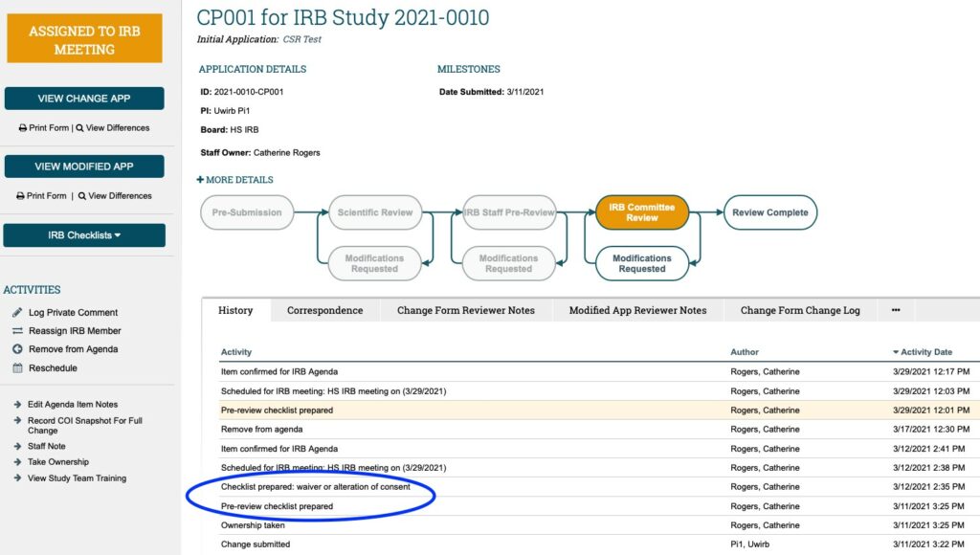Open the overflow tabs ellipsis menu
Viewport: 980px width, 555px height.
pyautogui.click(x=896, y=310)
